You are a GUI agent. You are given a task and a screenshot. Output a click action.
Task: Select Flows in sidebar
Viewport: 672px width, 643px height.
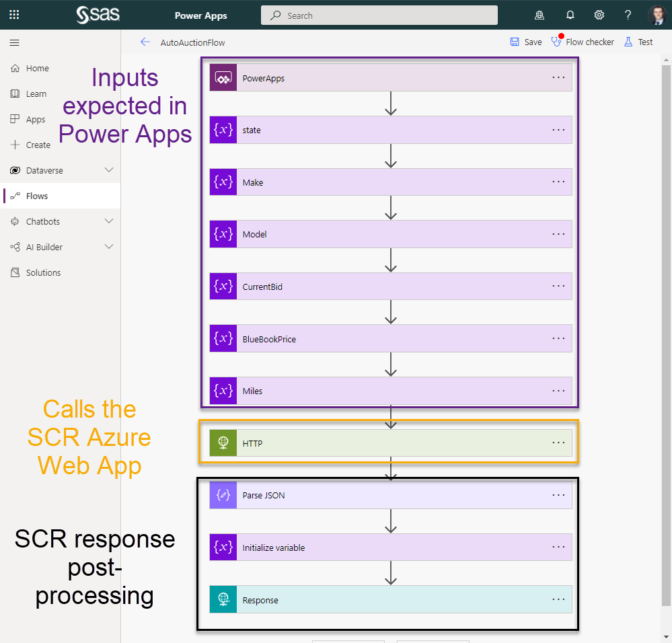click(61, 196)
